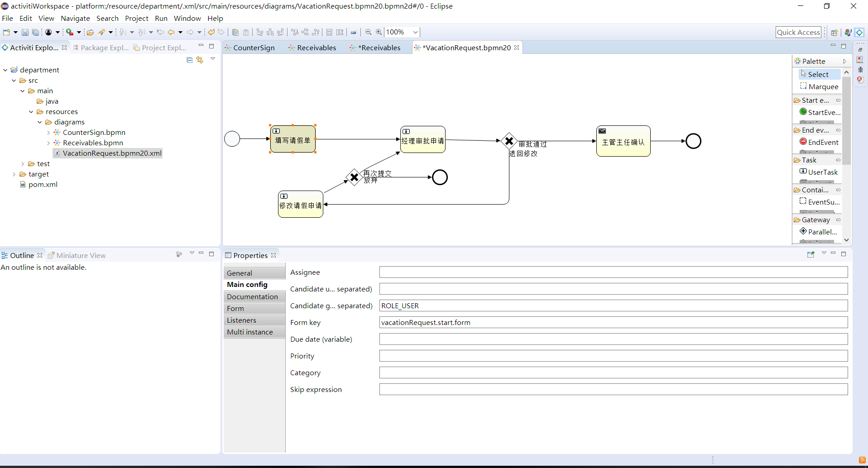Image resolution: width=868 pixels, height=468 pixels.
Task: Click the Last Edit Location icon
Action: coord(160,32)
